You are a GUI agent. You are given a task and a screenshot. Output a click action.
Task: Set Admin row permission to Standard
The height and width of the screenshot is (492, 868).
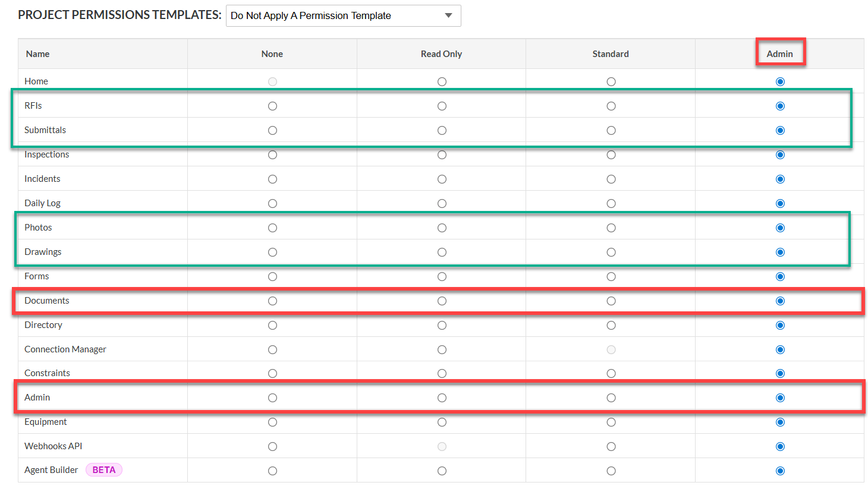[x=611, y=398]
